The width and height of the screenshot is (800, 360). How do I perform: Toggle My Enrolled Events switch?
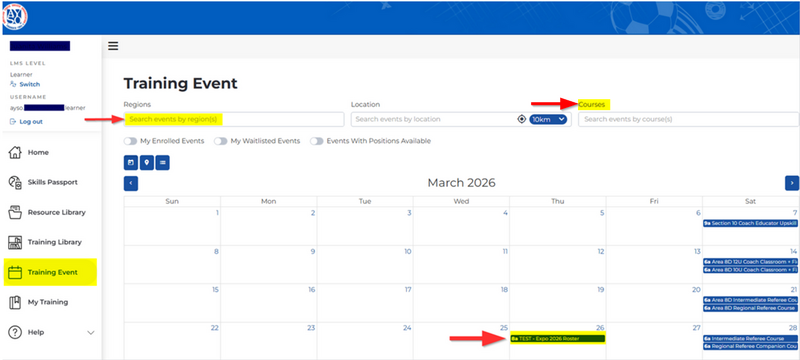tap(130, 141)
